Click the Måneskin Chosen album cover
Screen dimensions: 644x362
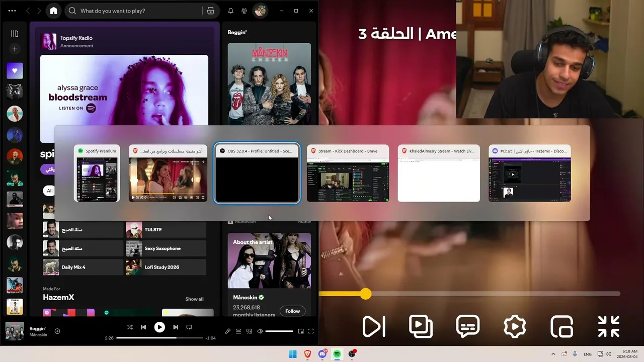click(269, 84)
